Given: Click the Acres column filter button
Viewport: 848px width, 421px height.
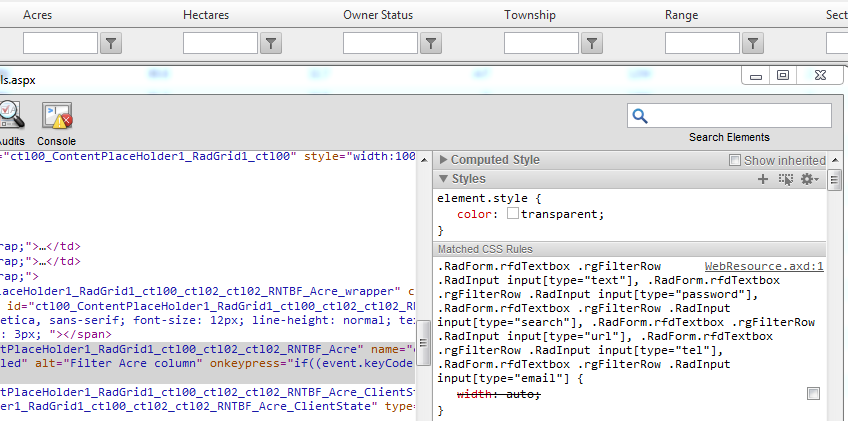Looking at the screenshot, I should tap(111, 43).
